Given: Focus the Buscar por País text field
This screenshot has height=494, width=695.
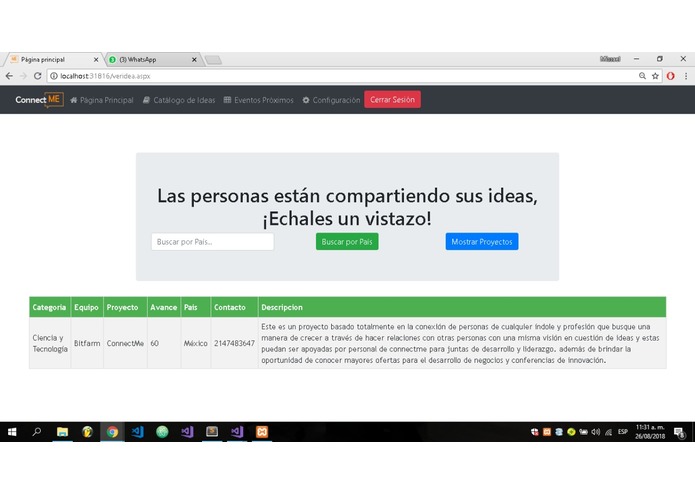Looking at the screenshot, I should point(212,242).
